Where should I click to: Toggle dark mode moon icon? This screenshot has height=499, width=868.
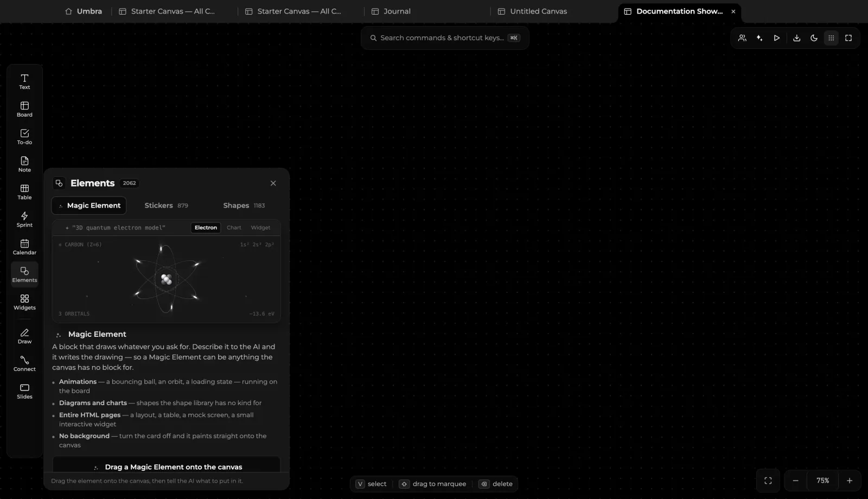814,38
